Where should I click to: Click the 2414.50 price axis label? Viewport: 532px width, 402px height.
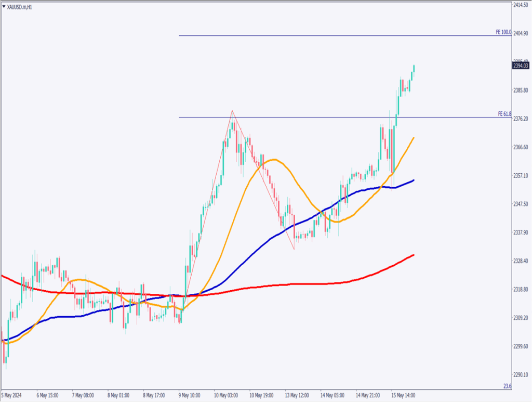point(521,5)
